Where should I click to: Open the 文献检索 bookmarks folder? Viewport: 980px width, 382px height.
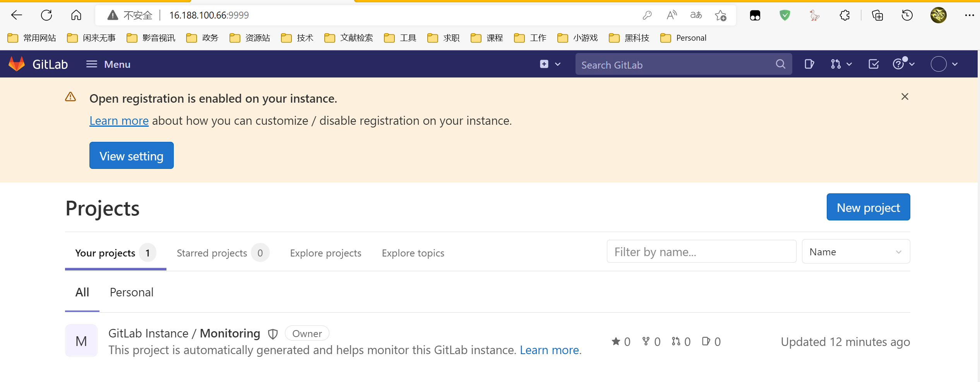click(x=349, y=38)
